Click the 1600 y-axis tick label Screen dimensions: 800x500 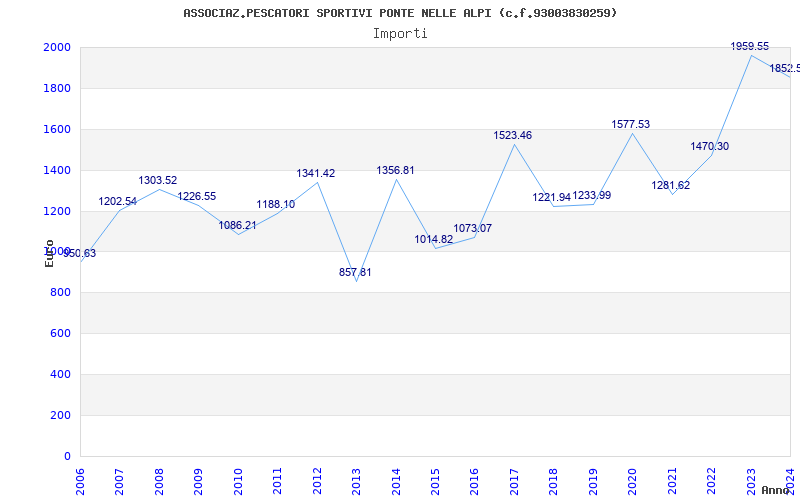(57, 130)
